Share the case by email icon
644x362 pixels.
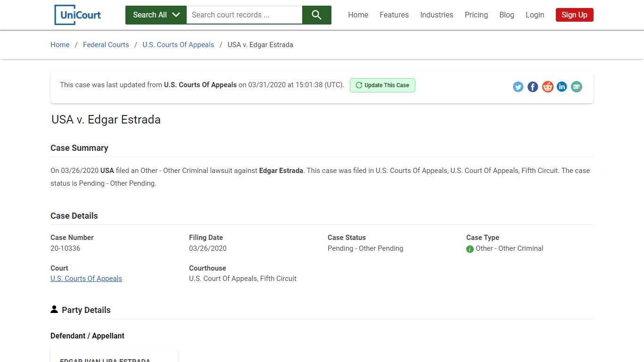(577, 87)
